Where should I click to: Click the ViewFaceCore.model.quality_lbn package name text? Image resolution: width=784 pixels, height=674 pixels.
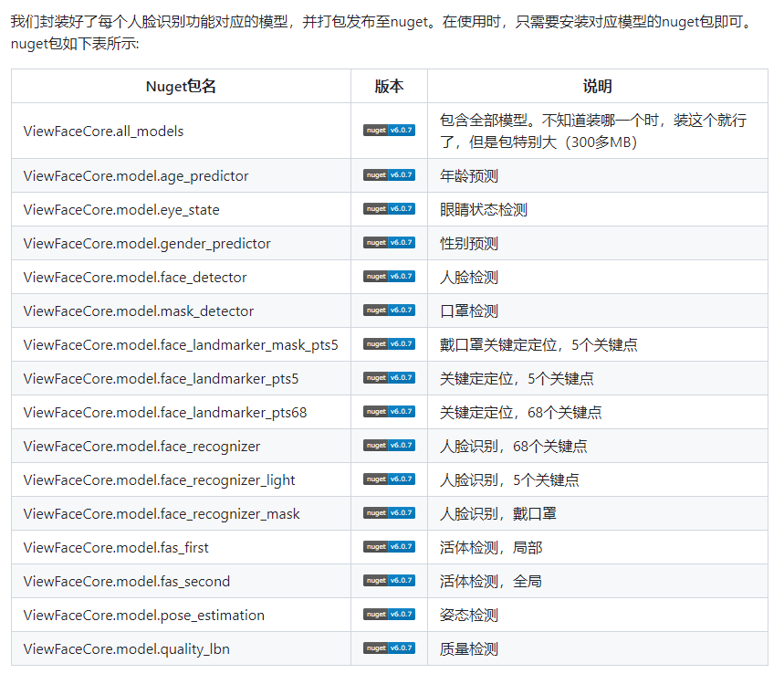127,648
